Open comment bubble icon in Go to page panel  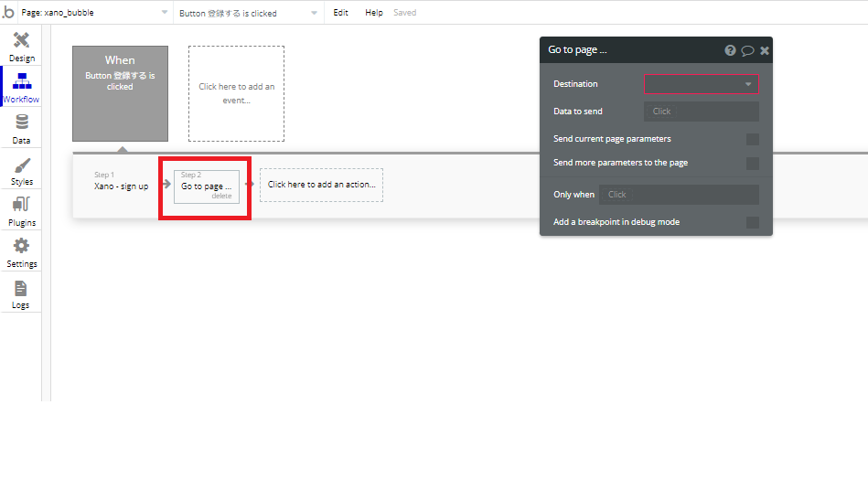(x=747, y=51)
